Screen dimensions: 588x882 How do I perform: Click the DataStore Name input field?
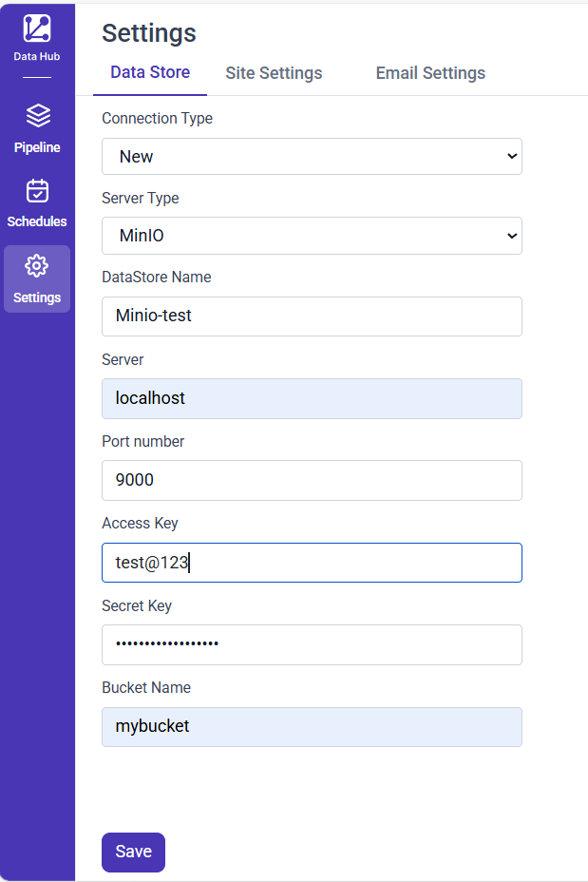click(312, 316)
